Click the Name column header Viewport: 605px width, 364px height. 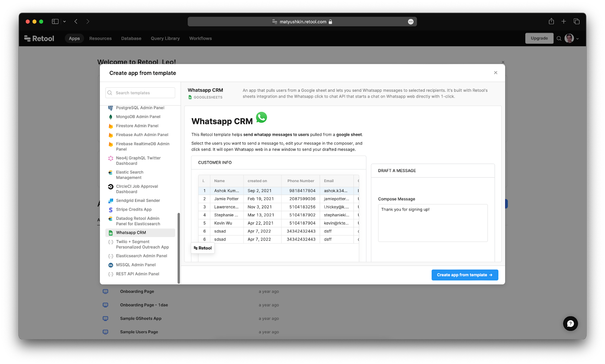click(226, 181)
